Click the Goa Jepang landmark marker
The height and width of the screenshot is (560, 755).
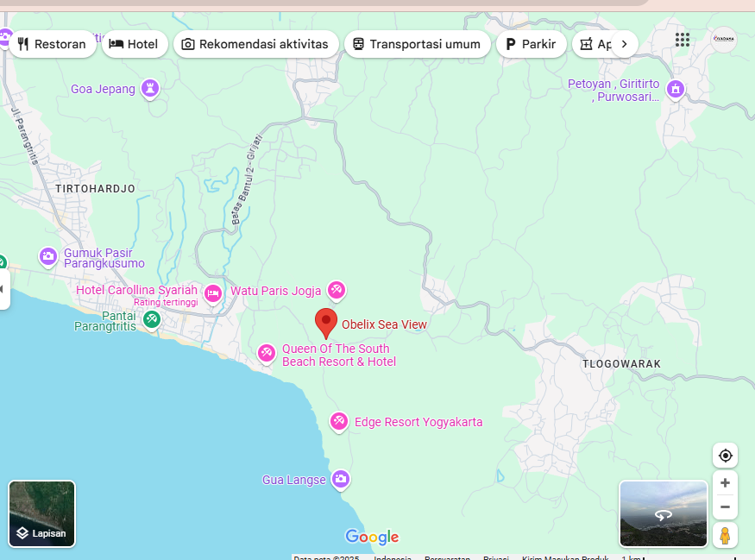click(151, 88)
